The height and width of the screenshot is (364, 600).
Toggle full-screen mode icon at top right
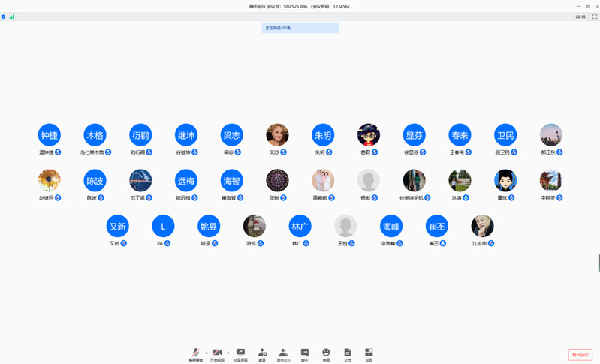[595, 17]
